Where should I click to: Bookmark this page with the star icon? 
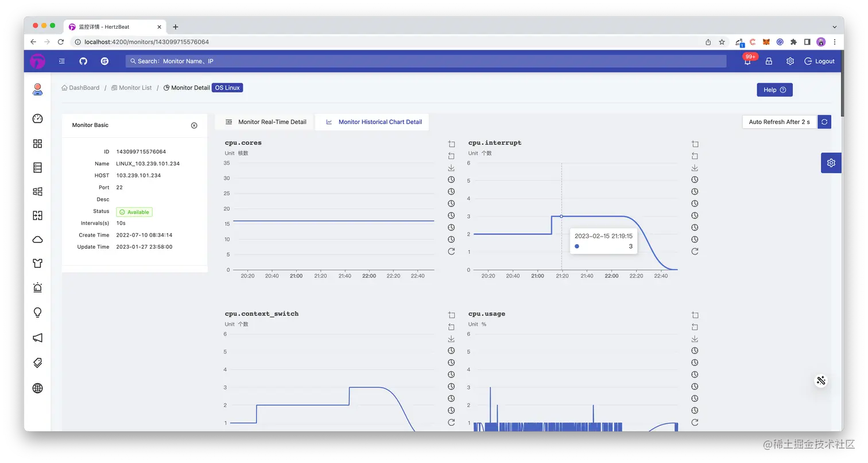[722, 42]
